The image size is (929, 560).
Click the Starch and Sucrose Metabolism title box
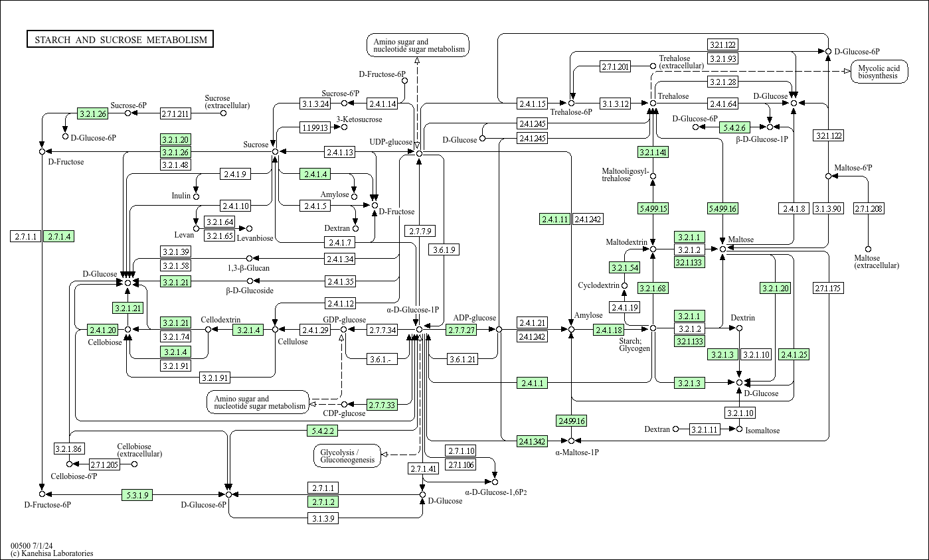click(x=120, y=40)
